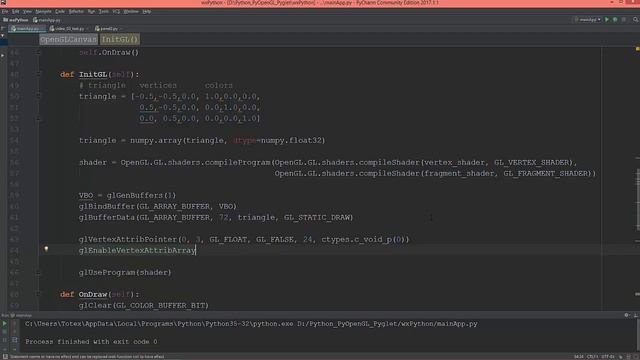Image resolution: width=640 pixels, height=360 pixels.
Task: Open the Run menu
Action: [91, 11]
